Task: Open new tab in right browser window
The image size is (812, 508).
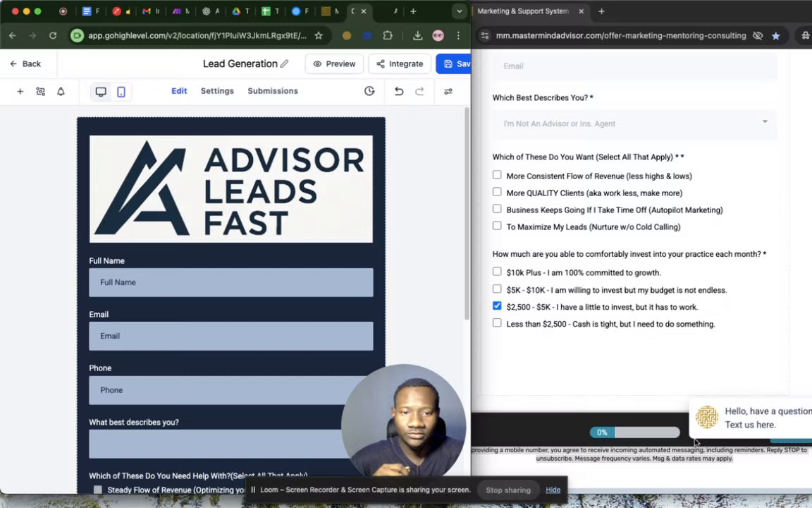Action: (x=601, y=11)
